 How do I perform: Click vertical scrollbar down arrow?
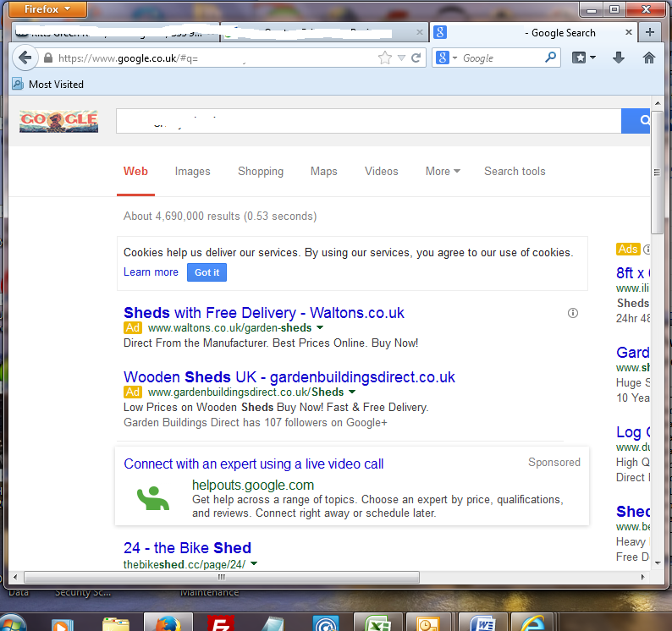658,562
